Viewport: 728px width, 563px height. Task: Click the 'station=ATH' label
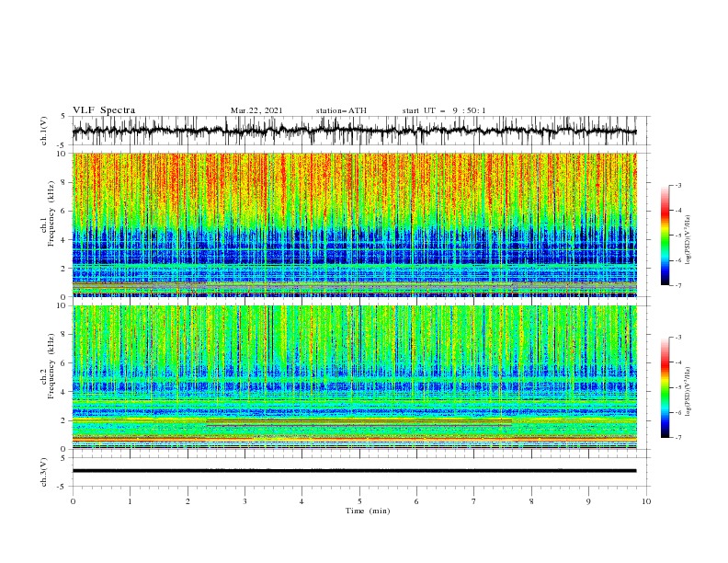(x=341, y=110)
